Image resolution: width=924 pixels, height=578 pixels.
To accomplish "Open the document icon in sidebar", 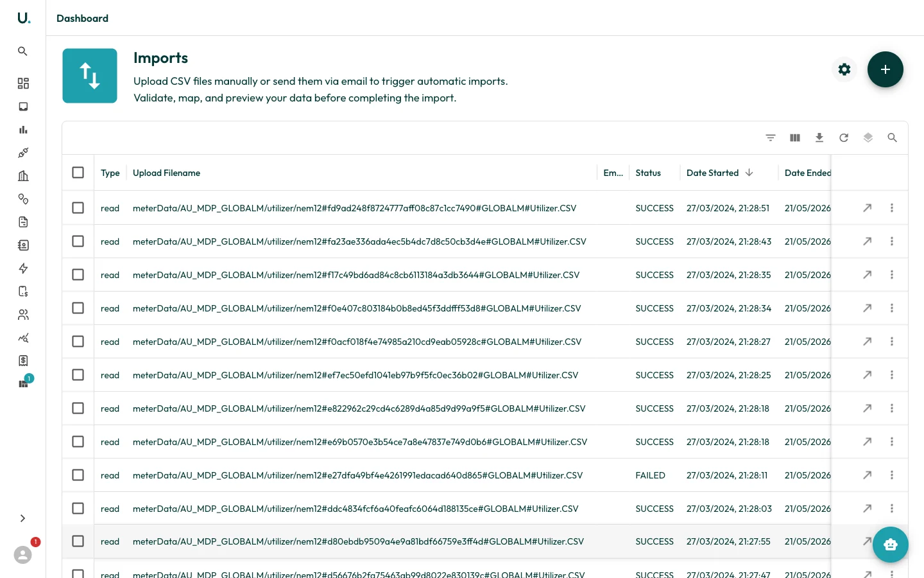I will (23, 222).
